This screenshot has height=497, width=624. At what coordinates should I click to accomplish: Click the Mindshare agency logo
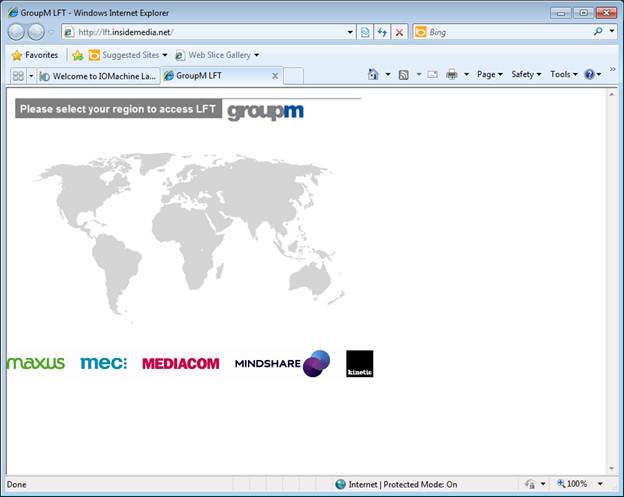(x=281, y=364)
